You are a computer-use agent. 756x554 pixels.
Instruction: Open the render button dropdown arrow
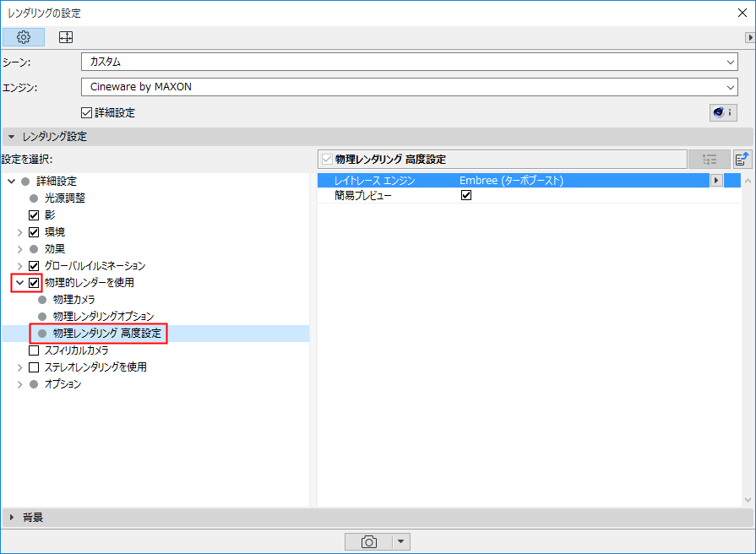[400, 541]
